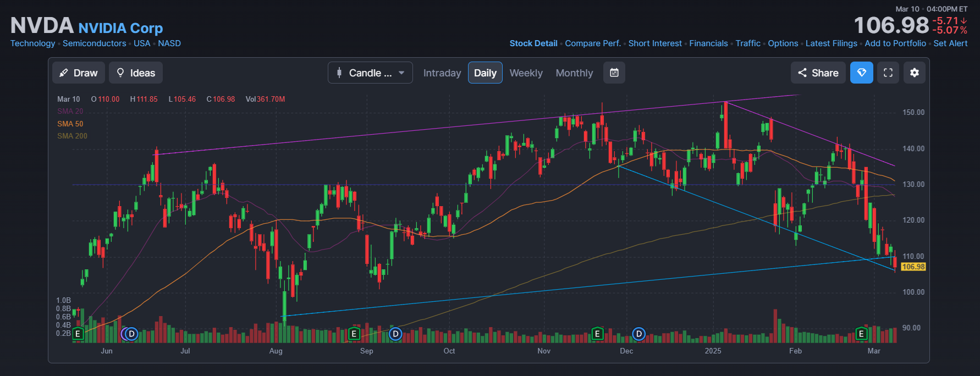Click the NVDA ticker heading

coord(42,25)
